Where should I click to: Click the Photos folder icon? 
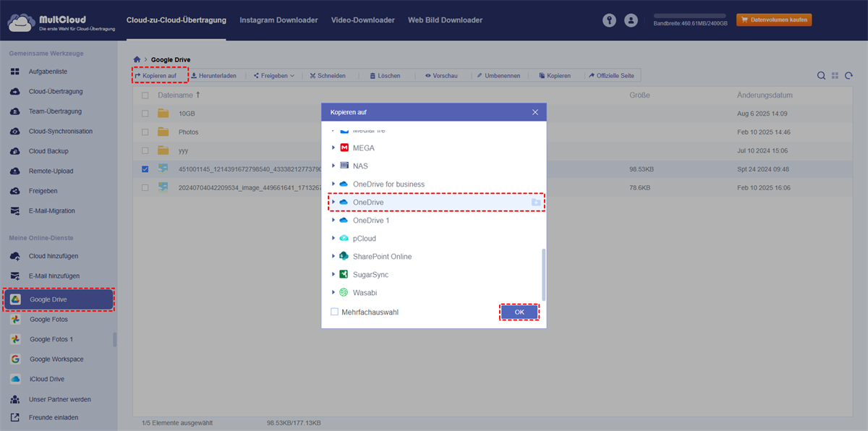(x=163, y=132)
